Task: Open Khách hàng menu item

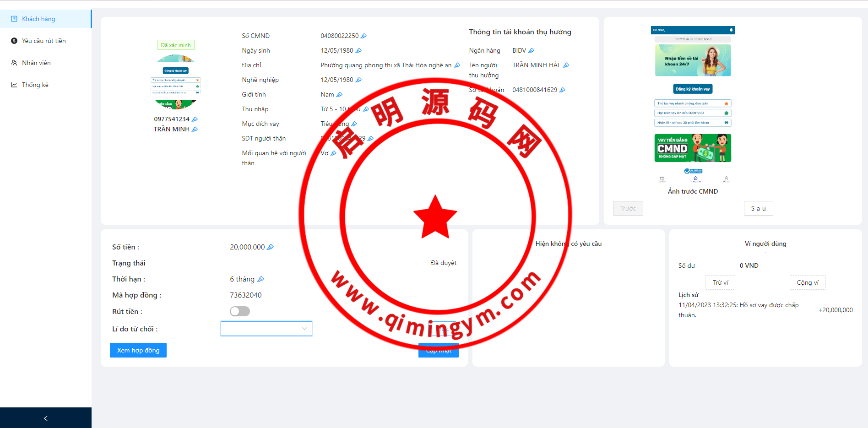Action: 38,19
